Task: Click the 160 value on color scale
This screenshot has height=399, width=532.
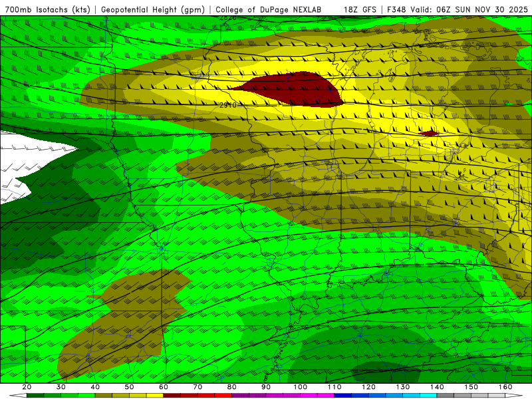Action: tap(505, 387)
